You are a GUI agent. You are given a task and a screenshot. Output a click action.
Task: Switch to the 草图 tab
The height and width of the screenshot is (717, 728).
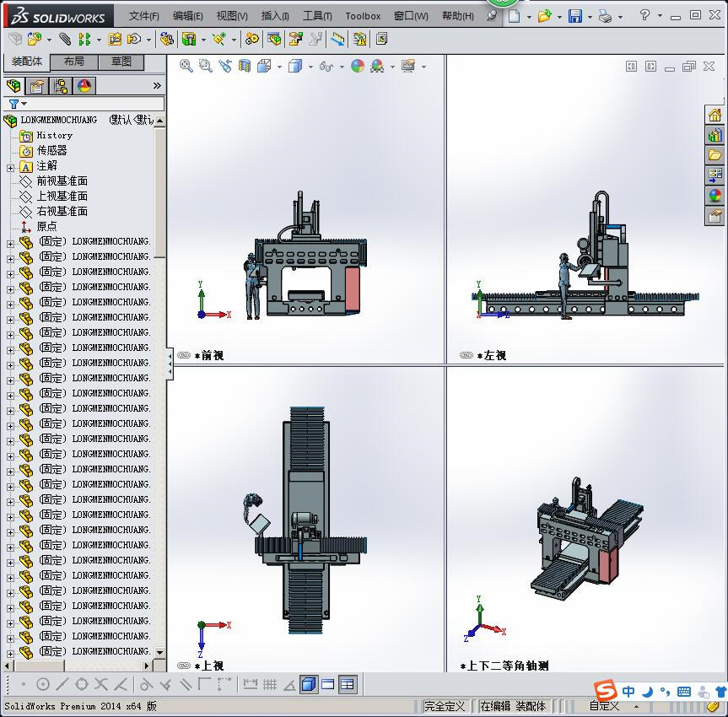tap(121, 62)
